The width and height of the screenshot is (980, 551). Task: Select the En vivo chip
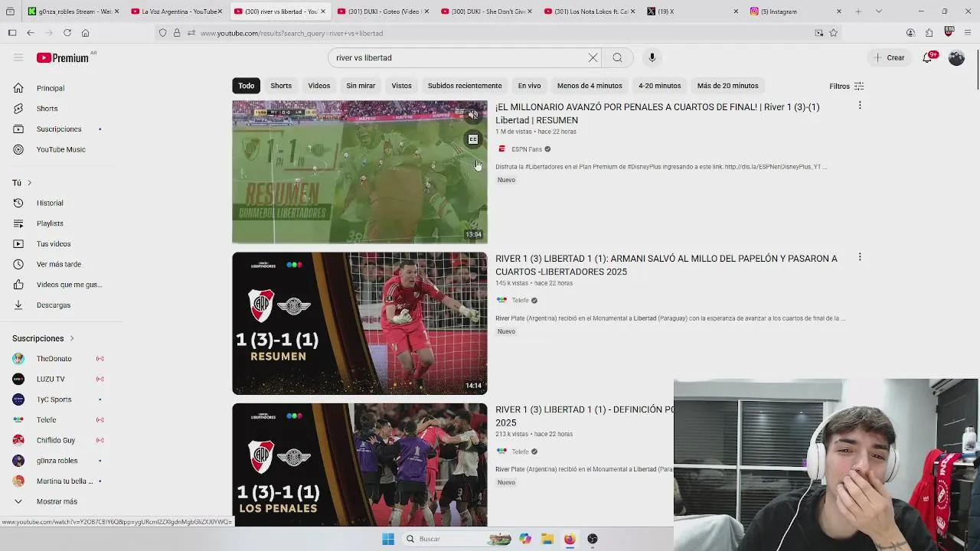pos(529,86)
